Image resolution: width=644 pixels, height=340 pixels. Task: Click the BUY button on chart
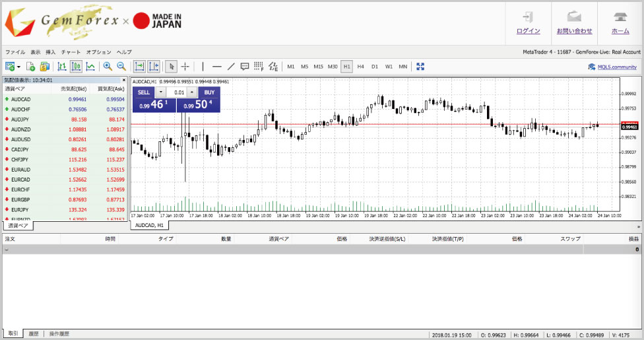[x=209, y=92]
